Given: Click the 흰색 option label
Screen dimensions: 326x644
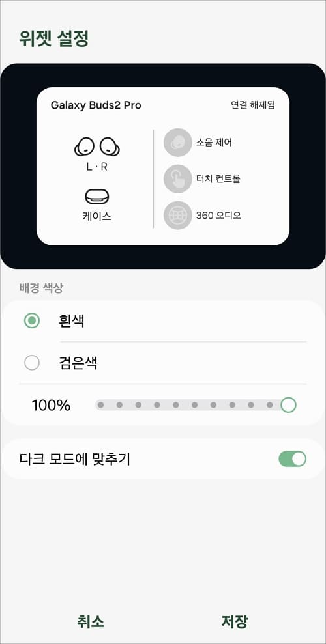Looking at the screenshot, I should 72,321.
